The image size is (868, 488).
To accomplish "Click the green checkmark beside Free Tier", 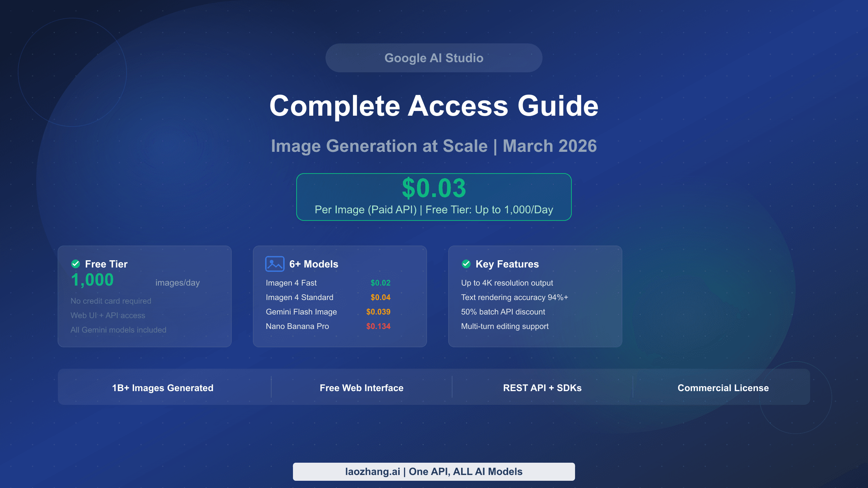I will [x=76, y=264].
